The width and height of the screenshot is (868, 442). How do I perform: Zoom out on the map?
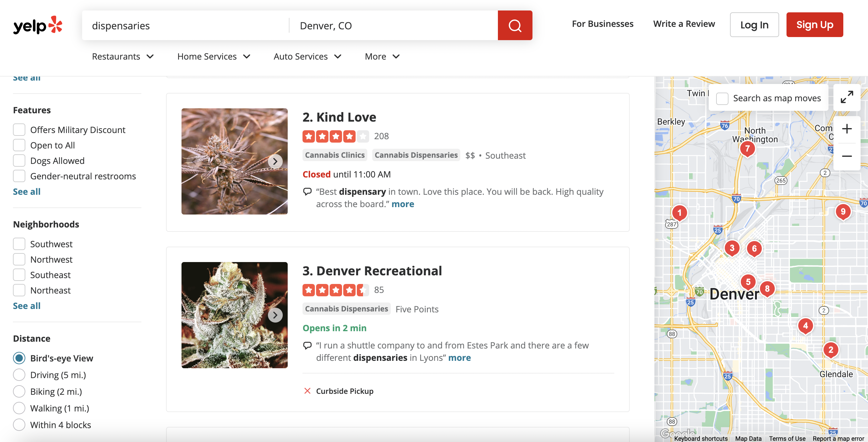click(846, 156)
